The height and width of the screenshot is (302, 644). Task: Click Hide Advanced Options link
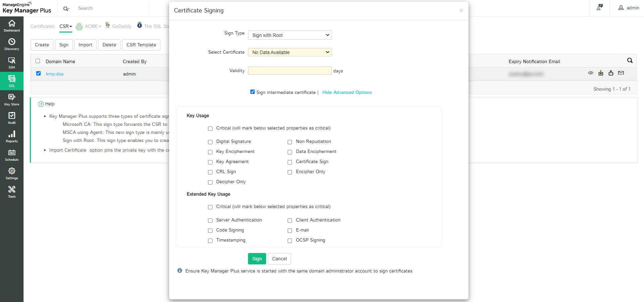click(x=347, y=93)
